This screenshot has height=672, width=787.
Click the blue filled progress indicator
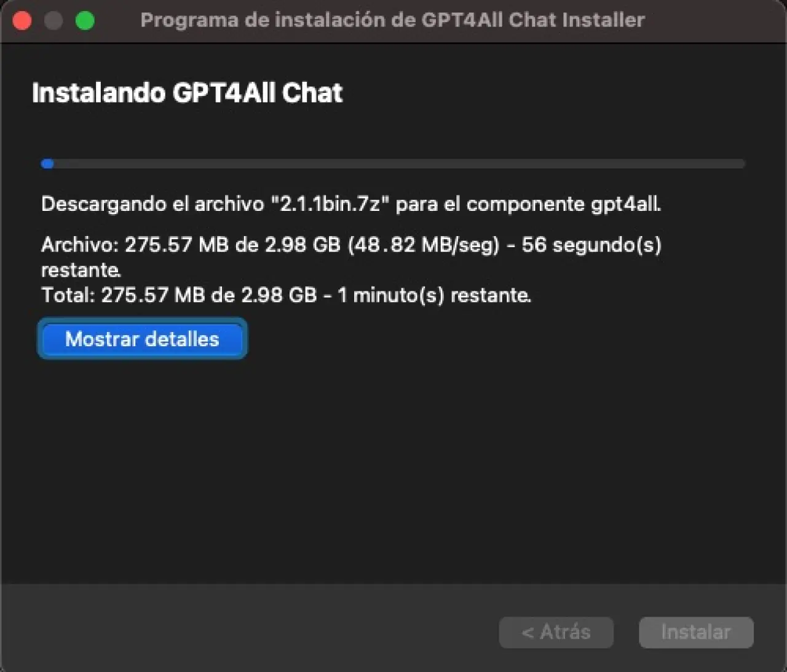[47, 164]
